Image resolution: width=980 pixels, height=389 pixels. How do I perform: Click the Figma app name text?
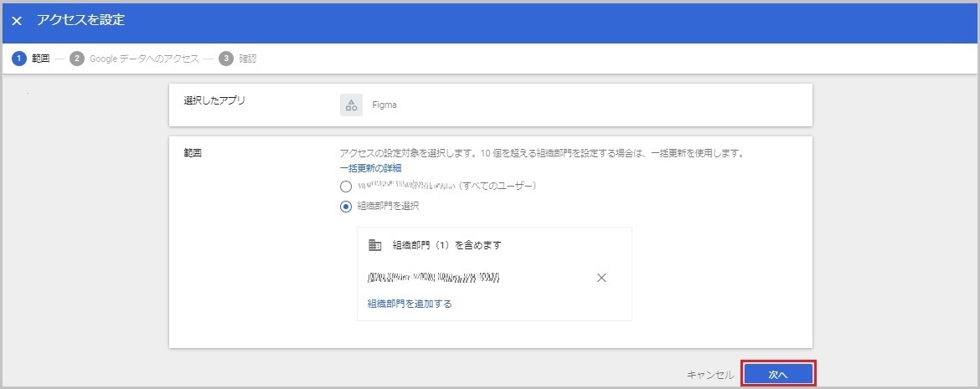point(384,105)
